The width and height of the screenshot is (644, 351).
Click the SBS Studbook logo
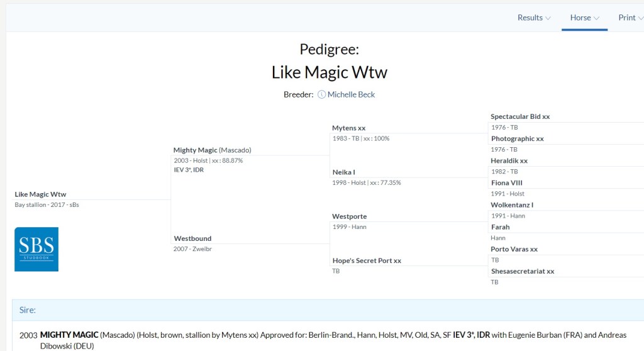click(36, 249)
